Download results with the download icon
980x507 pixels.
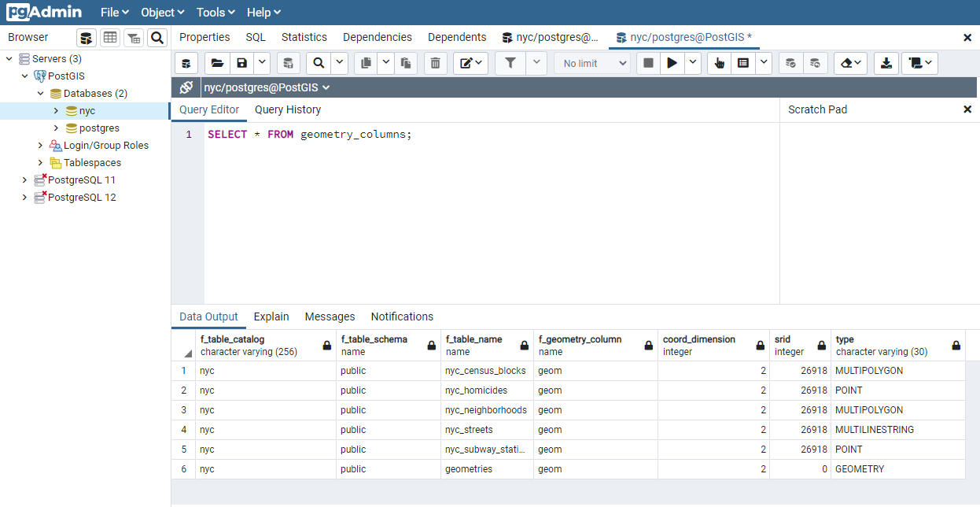point(886,63)
